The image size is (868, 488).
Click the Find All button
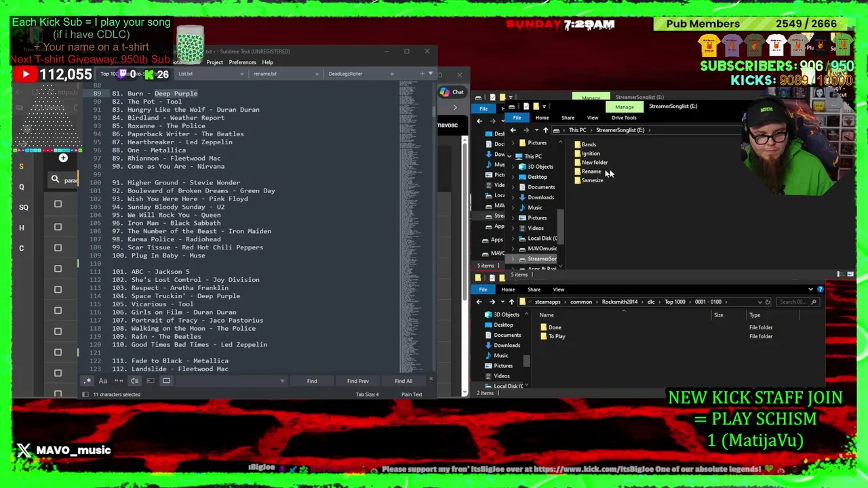(x=403, y=381)
